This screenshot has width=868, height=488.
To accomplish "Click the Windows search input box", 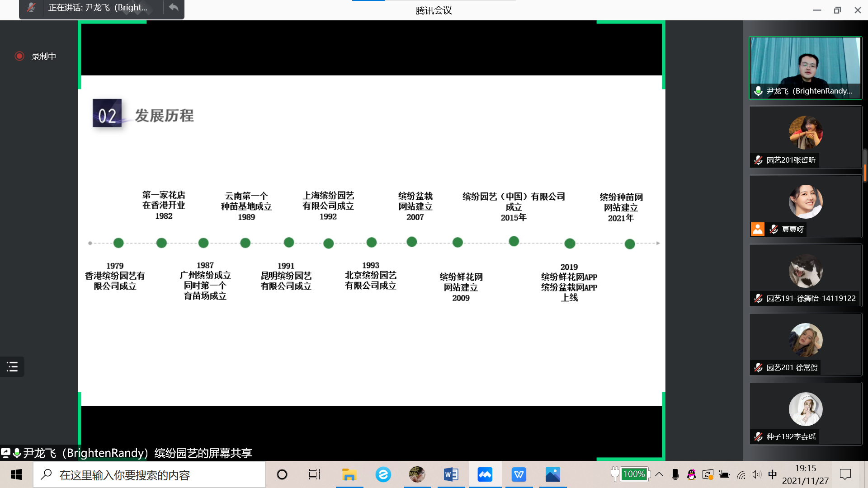I will pyautogui.click(x=149, y=475).
